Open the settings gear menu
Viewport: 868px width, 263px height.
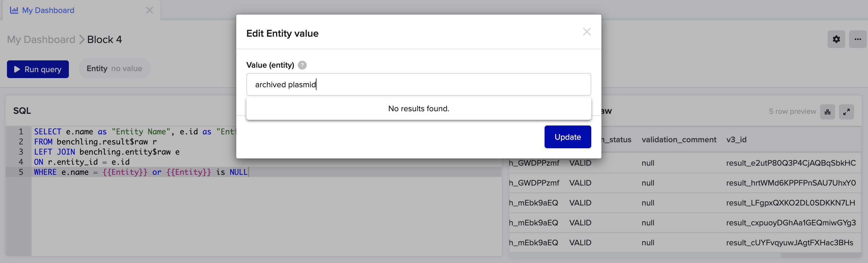point(836,40)
